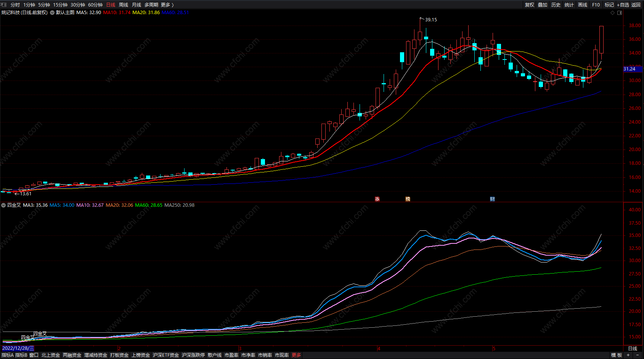
Task: Open F10 company info
Action: tap(596, 5)
